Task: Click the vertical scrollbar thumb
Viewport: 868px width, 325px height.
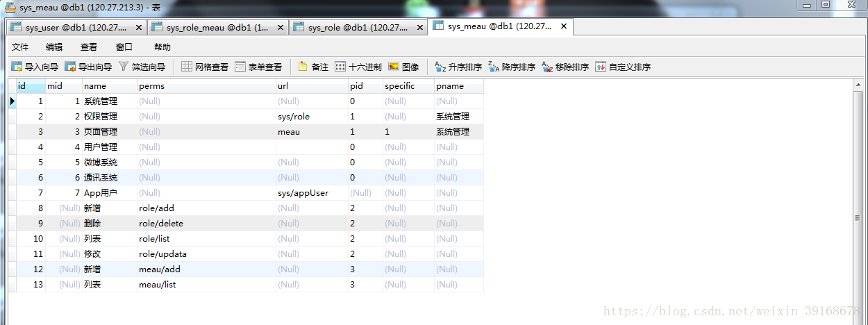Action: 859,217
